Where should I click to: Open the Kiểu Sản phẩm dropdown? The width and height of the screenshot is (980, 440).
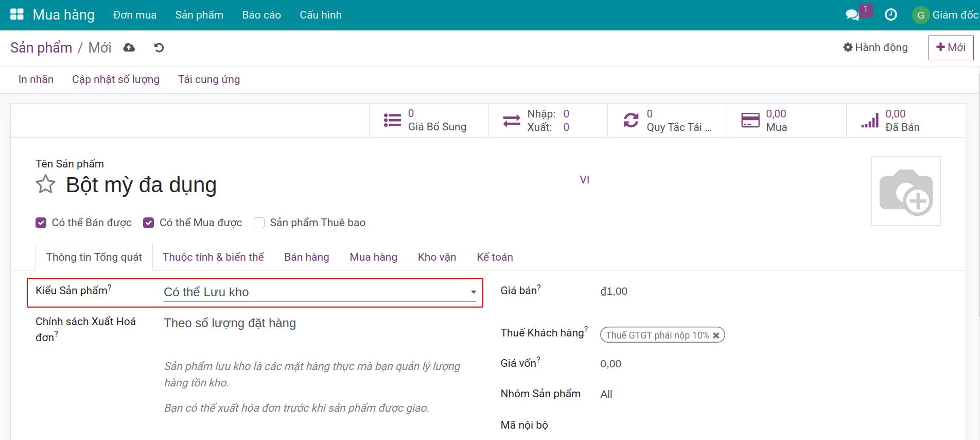tap(320, 292)
